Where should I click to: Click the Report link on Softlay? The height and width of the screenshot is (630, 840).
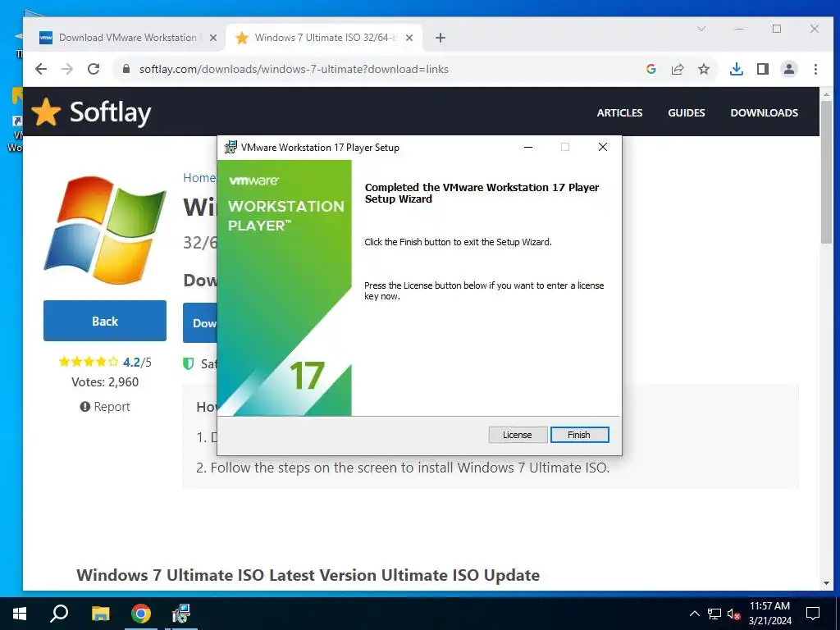tap(105, 407)
